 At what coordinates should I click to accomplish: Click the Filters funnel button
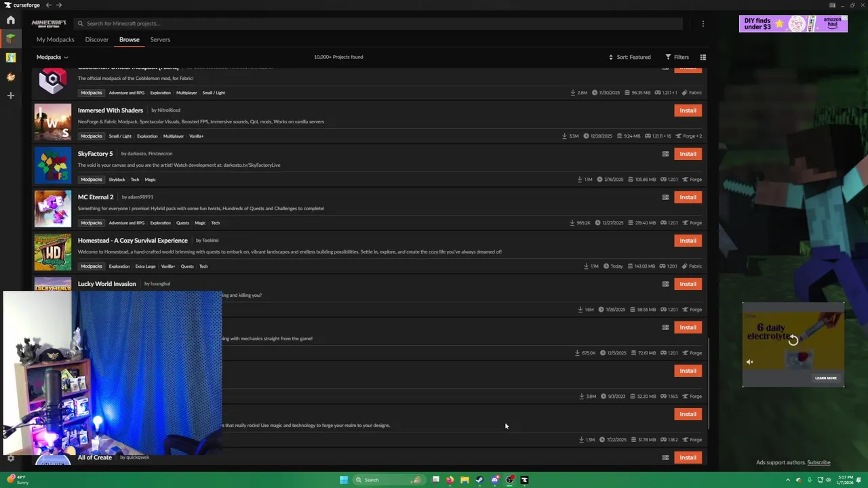[677, 57]
